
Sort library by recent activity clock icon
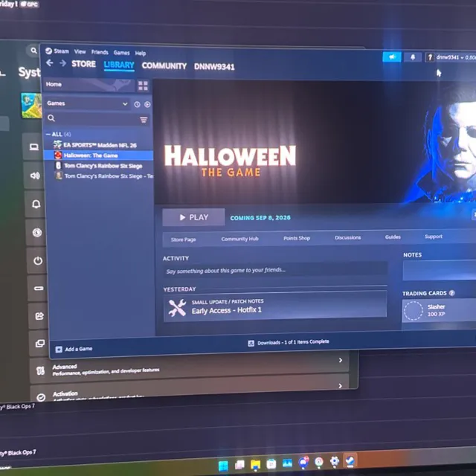[137, 104]
